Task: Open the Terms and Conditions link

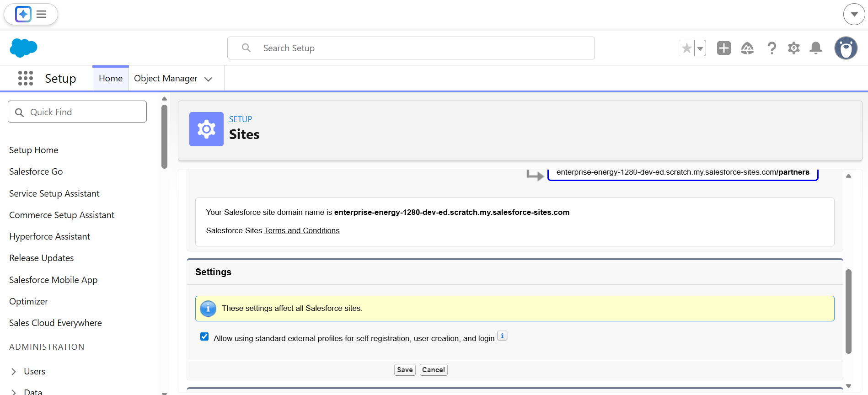Action: [x=302, y=230]
